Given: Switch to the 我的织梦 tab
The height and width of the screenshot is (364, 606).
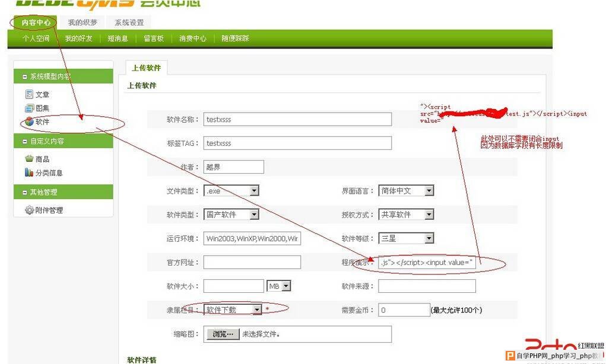Looking at the screenshot, I should coord(83,23).
